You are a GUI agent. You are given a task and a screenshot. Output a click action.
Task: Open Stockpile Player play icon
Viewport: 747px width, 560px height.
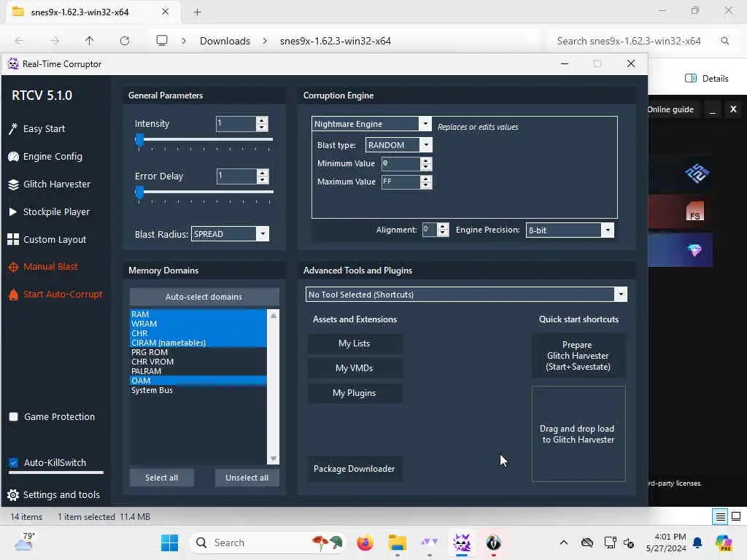tap(13, 212)
